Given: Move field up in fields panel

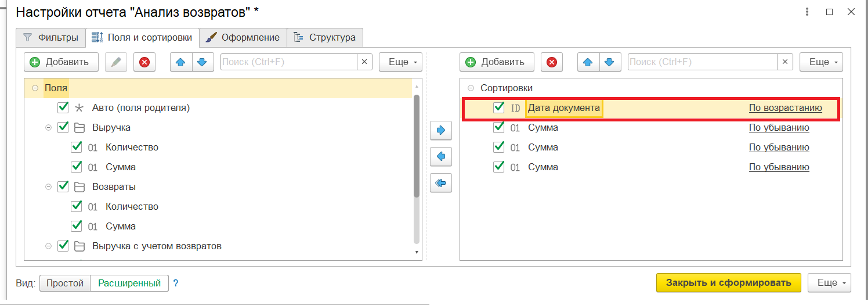Looking at the screenshot, I should coord(180,62).
